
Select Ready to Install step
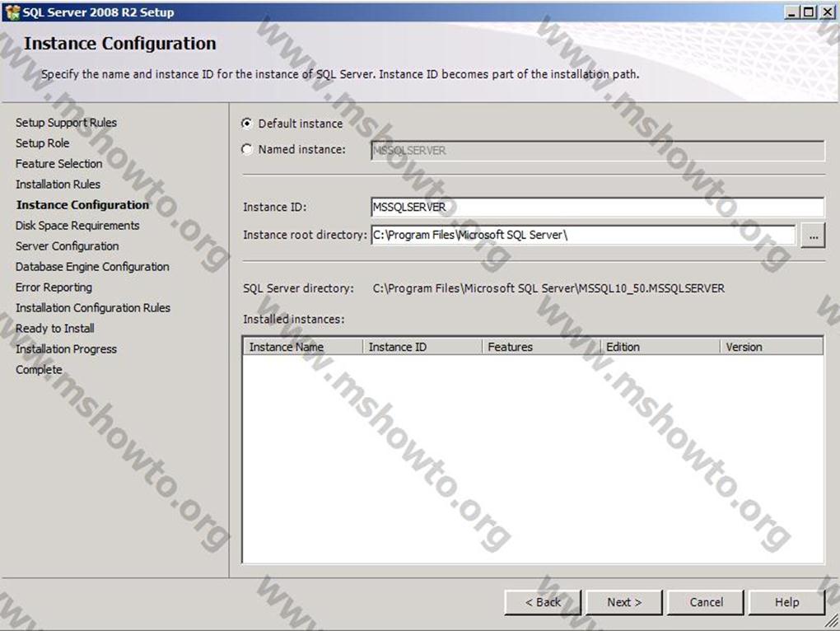[54, 329]
